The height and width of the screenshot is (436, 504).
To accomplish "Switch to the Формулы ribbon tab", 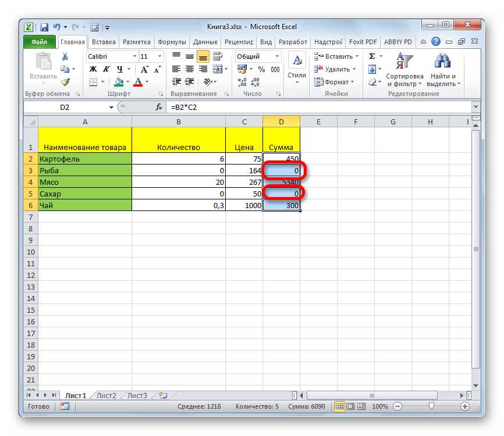I will pyautogui.click(x=172, y=42).
